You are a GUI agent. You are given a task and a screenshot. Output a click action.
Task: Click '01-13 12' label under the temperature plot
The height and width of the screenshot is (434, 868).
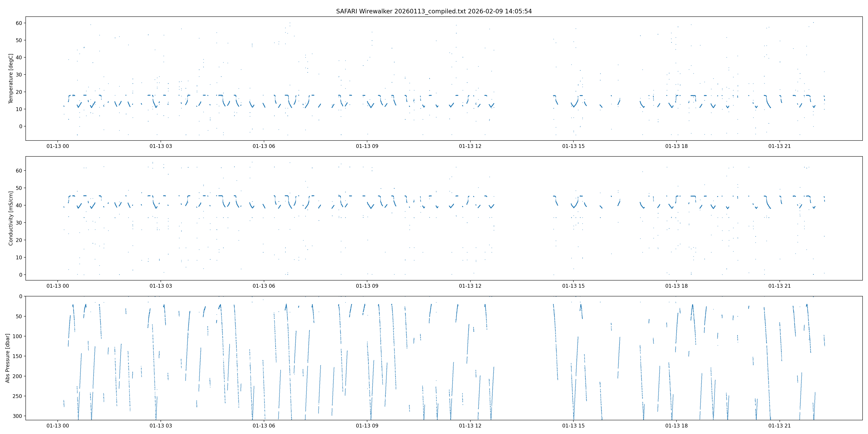470,146
